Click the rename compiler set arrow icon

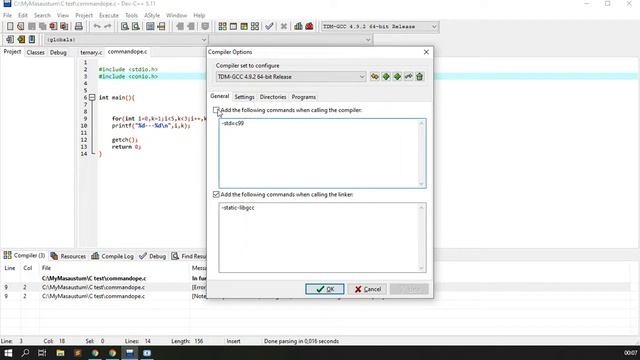point(408,76)
